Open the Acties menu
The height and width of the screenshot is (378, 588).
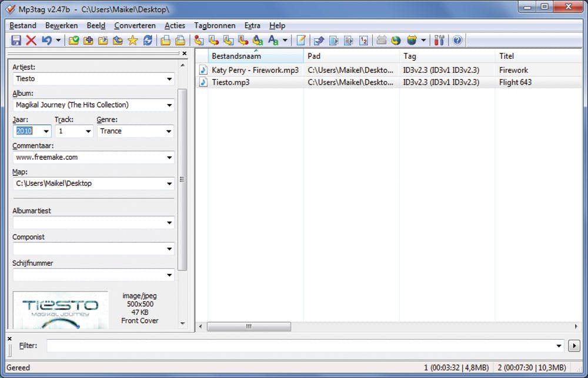click(x=175, y=25)
